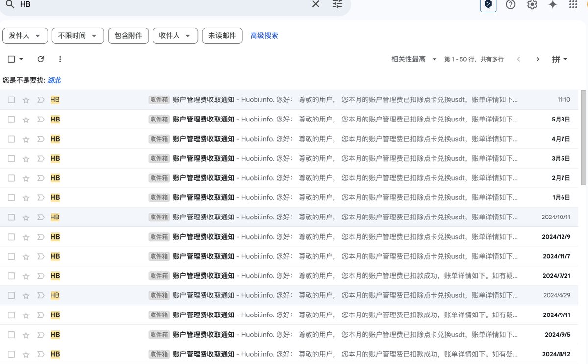The width and height of the screenshot is (588, 364).
Task: Mark the 2024/9/11 email as important
Action: click(x=41, y=315)
